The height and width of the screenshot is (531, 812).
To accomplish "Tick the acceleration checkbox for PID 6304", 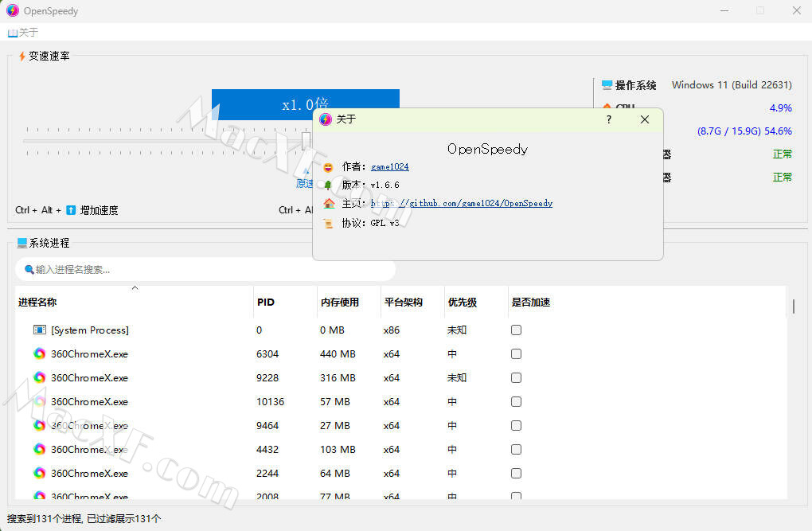I will [x=516, y=353].
